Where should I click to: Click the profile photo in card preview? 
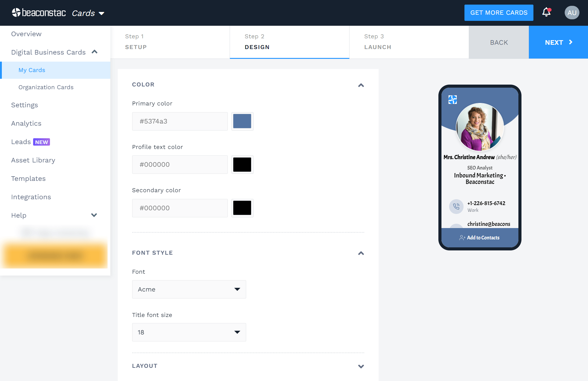click(480, 127)
